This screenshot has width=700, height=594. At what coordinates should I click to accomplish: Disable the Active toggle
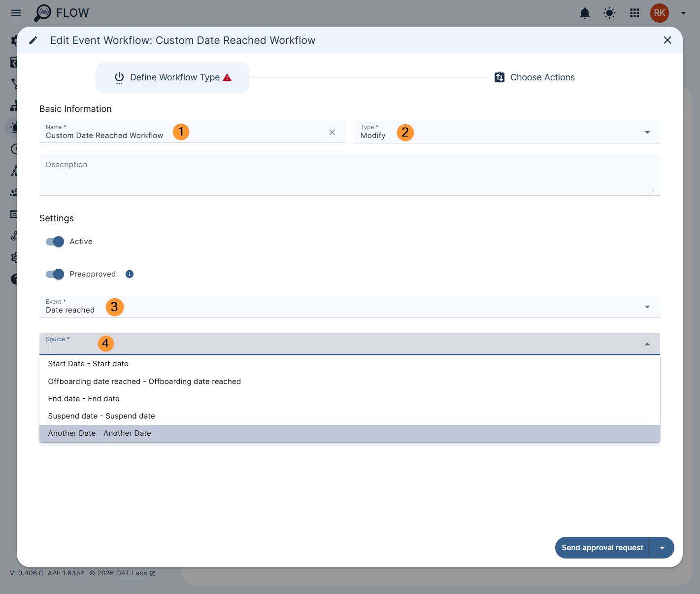[55, 242]
